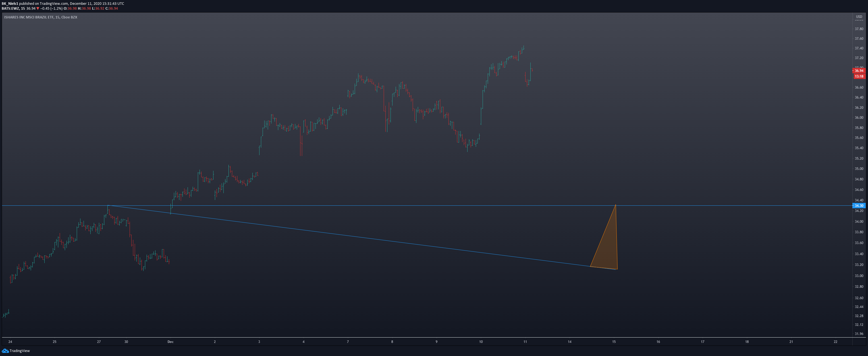Image resolution: width=868 pixels, height=356 pixels.
Task: Click the 36.20 price axis label
Action: pos(859,108)
